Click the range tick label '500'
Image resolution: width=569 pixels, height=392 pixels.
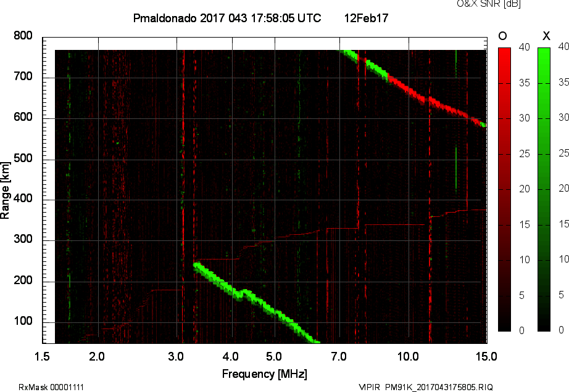click(x=23, y=158)
